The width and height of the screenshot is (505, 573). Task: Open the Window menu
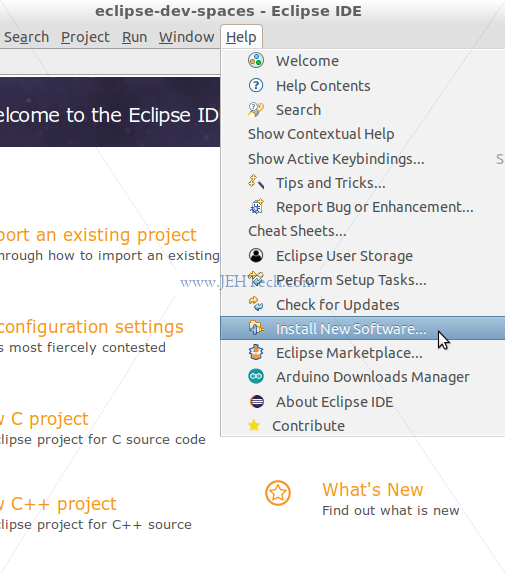pyautogui.click(x=186, y=37)
